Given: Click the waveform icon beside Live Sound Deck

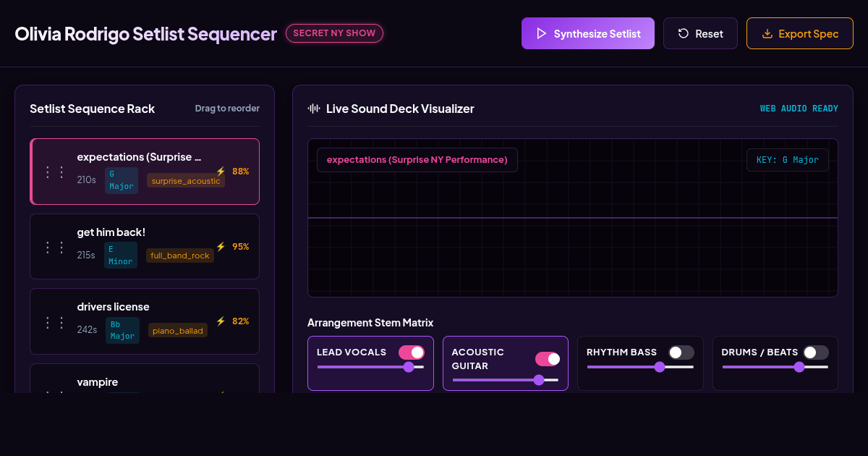Looking at the screenshot, I should [x=314, y=109].
